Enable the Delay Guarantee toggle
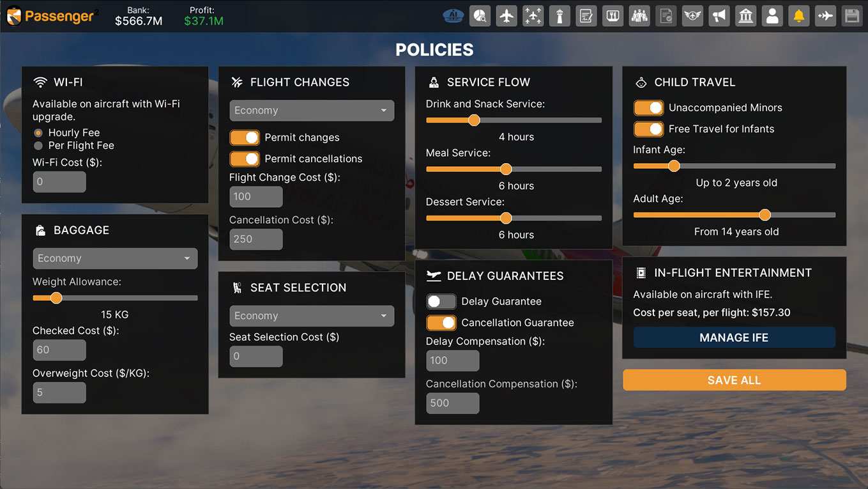The width and height of the screenshot is (868, 489). click(x=441, y=302)
